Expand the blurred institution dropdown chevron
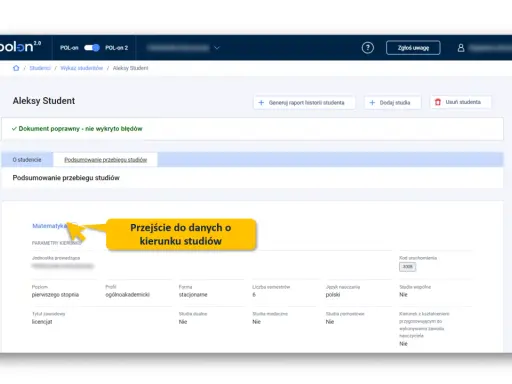Viewport: 512px width, 384px height. (217, 48)
